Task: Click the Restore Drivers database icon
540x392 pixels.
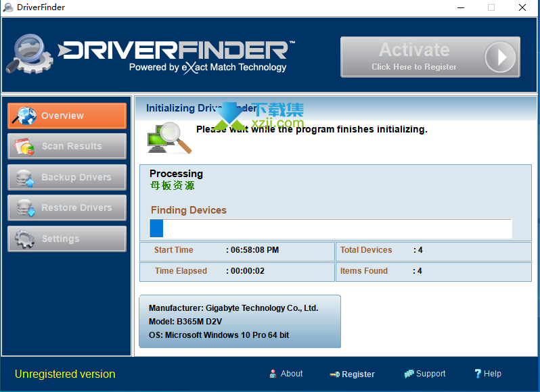Action: [26, 208]
